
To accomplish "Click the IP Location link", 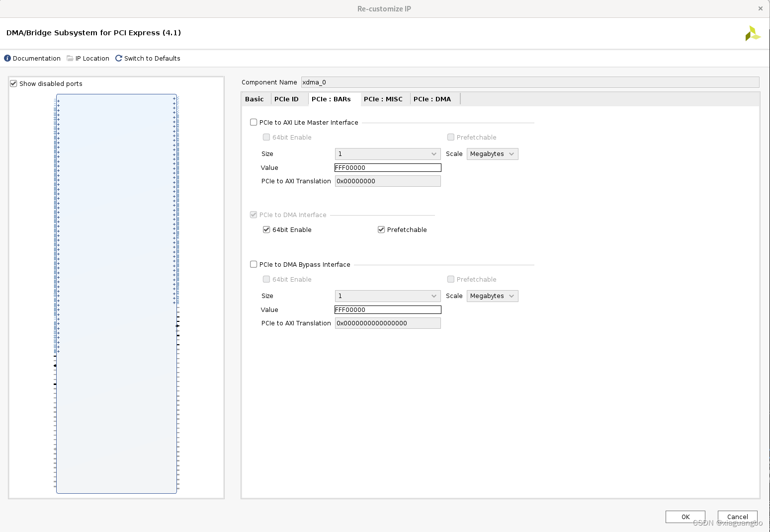I will (92, 58).
